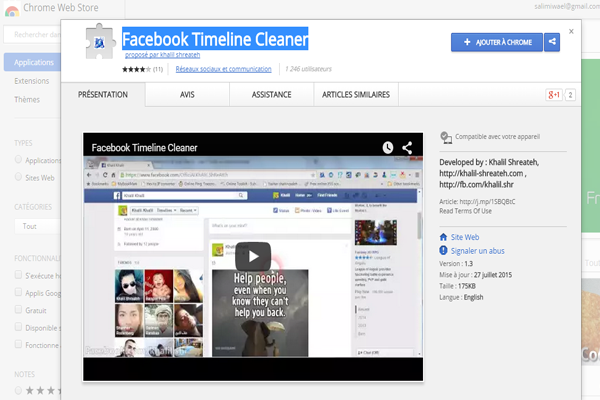Open the Présentation tab
Viewport: 600px width, 400px height.
click(103, 95)
